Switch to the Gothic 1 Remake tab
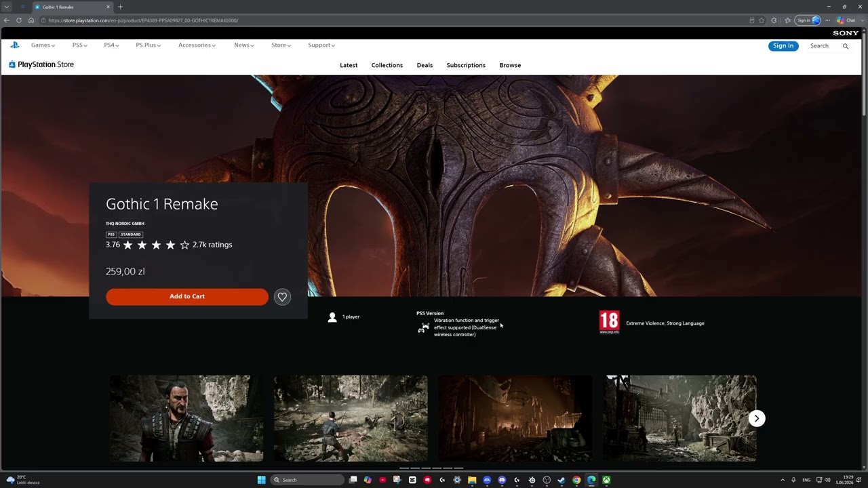Viewport: 868px width, 488px height. pyautogui.click(x=72, y=7)
